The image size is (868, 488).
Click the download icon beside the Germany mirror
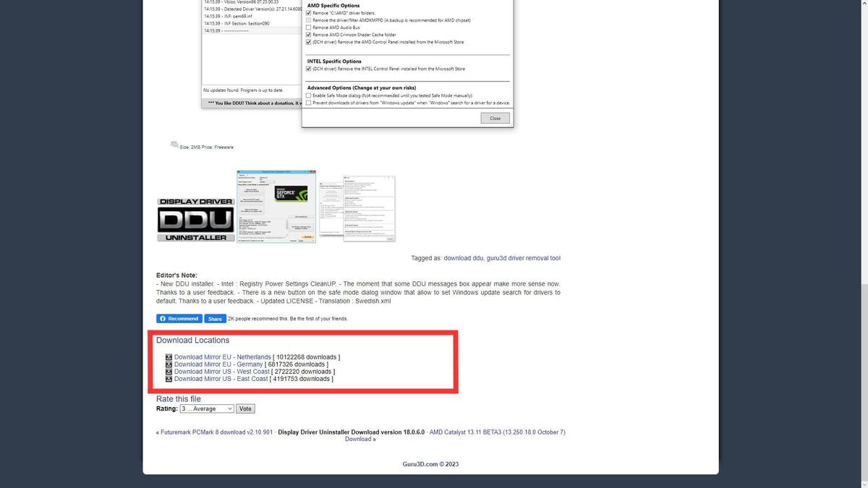168,364
